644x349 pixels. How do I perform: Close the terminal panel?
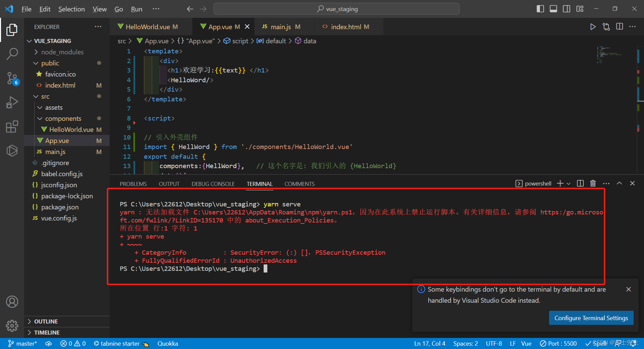(632, 183)
